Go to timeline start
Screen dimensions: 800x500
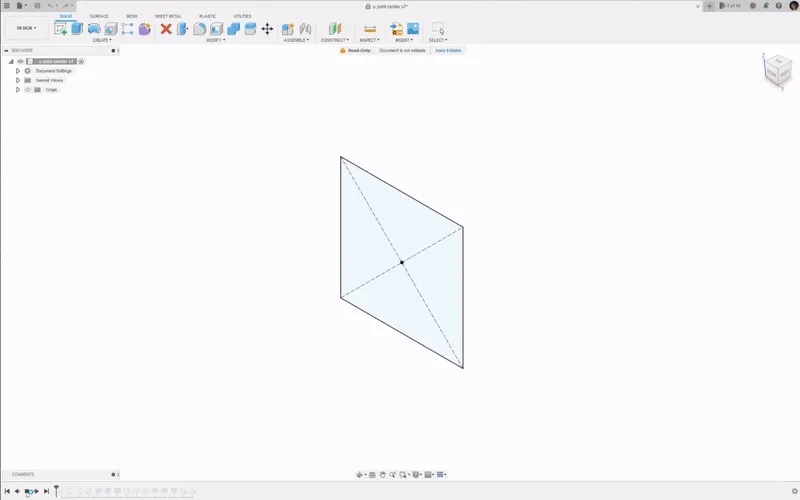tap(7, 491)
